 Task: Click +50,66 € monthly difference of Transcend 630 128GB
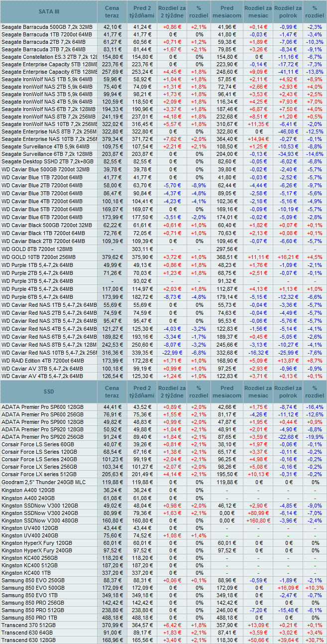pos(258,640)
